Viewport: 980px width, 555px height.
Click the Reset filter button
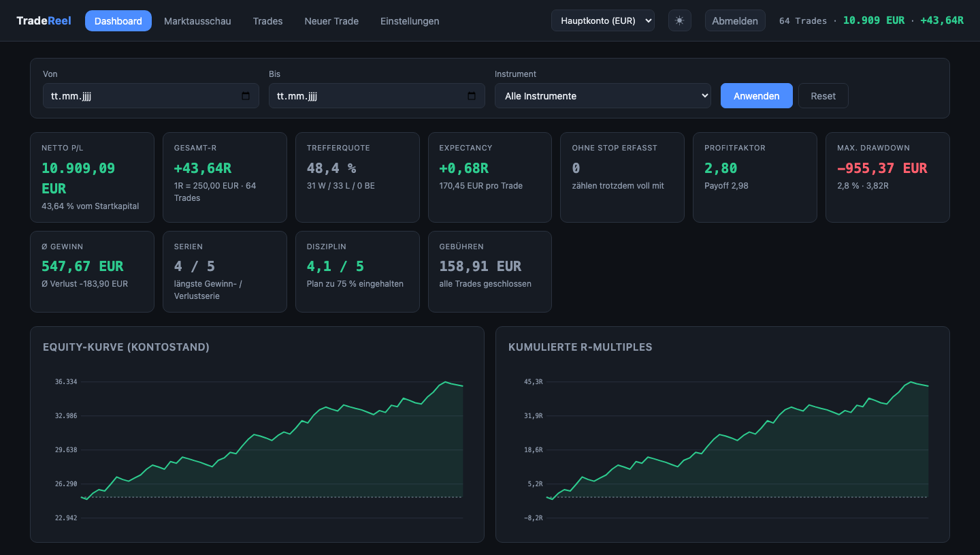click(x=823, y=96)
